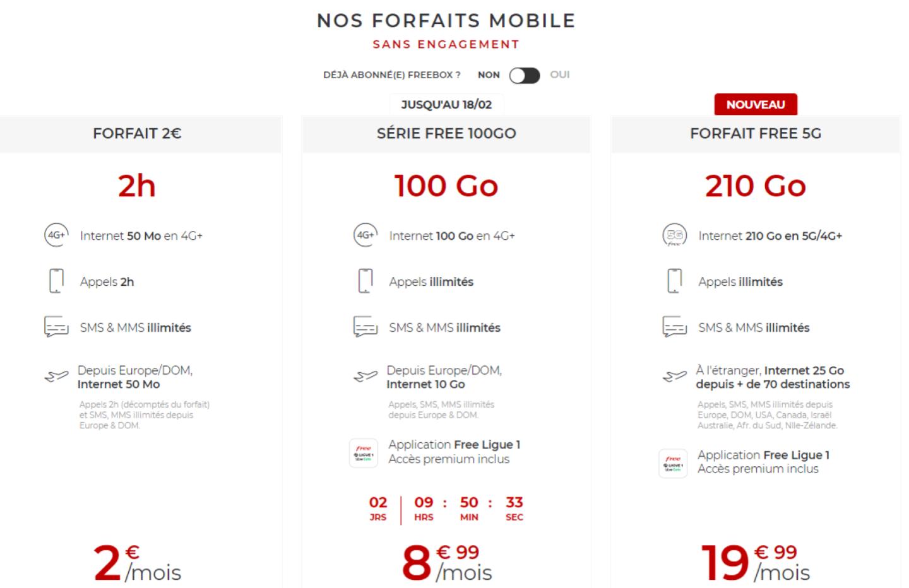Image resolution: width=909 pixels, height=588 pixels.
Task: Click the JUSQU'AU 18/02 label
Action: (x=446, y=105)
